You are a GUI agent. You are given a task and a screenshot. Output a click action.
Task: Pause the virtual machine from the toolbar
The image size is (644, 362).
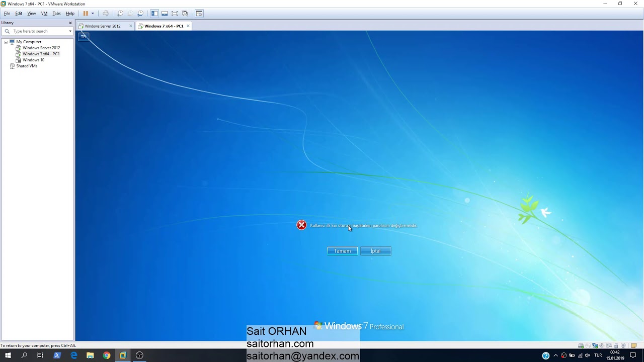point(86,14)
